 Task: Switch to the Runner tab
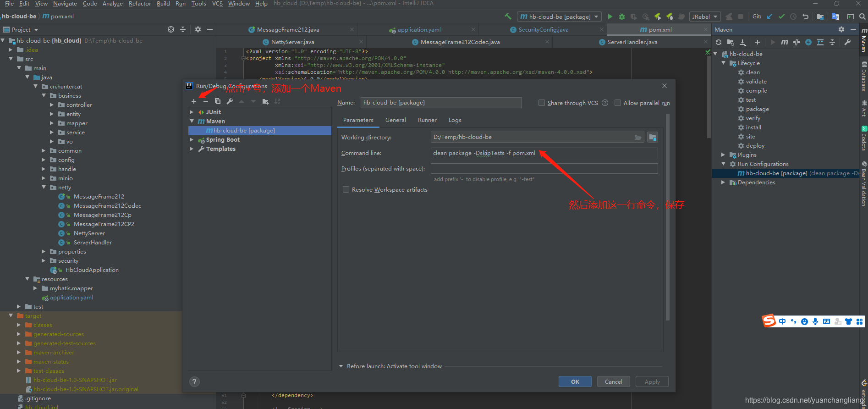pos(427,120)
